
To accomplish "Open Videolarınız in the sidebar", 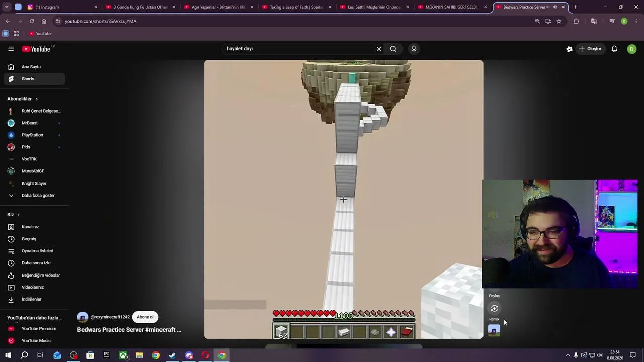I will tap(35, 287).
